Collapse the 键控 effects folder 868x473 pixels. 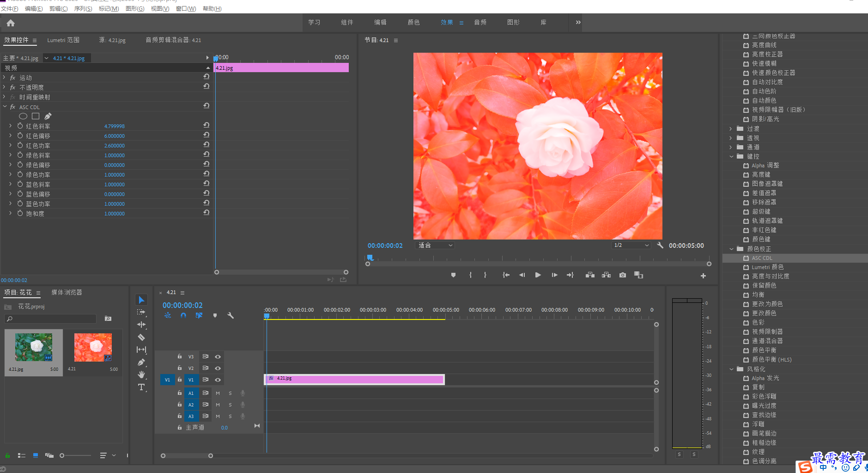click(731, 156)
